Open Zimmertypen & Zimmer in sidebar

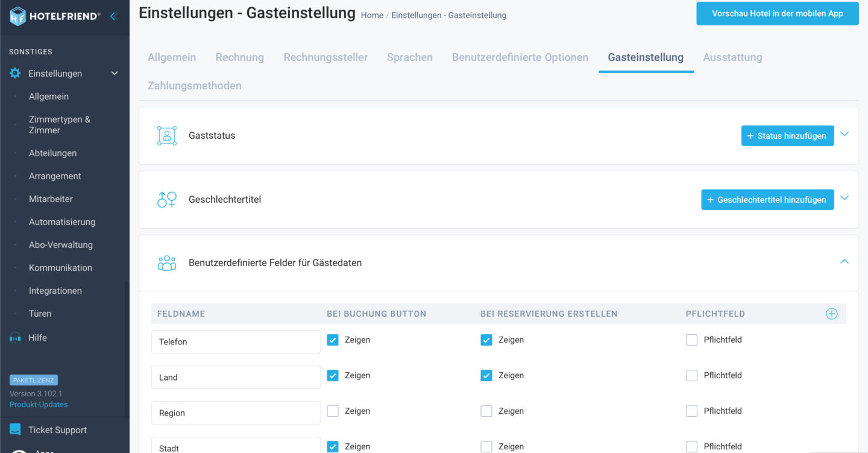[60, 125]
